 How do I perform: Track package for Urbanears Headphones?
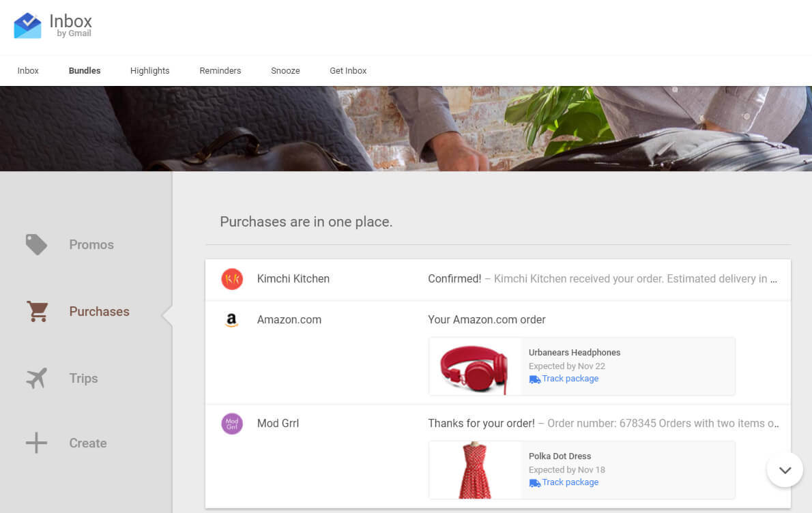pos(570,379)
